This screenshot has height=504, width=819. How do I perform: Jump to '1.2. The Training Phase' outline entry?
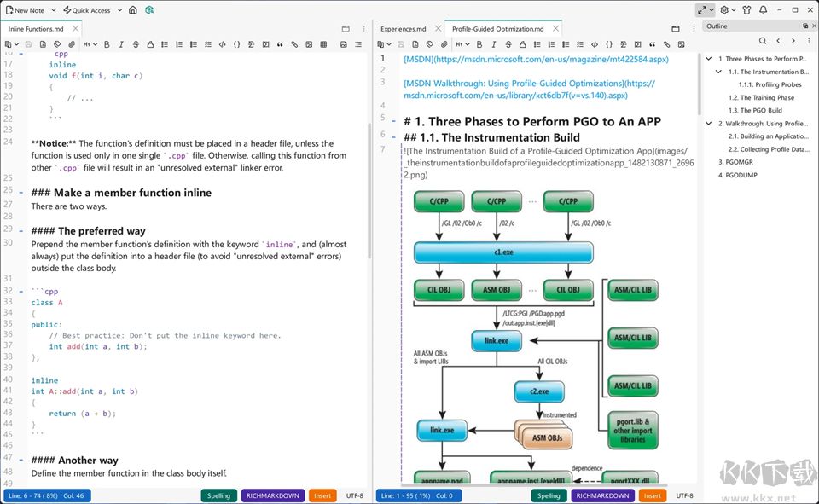[761, 97]
